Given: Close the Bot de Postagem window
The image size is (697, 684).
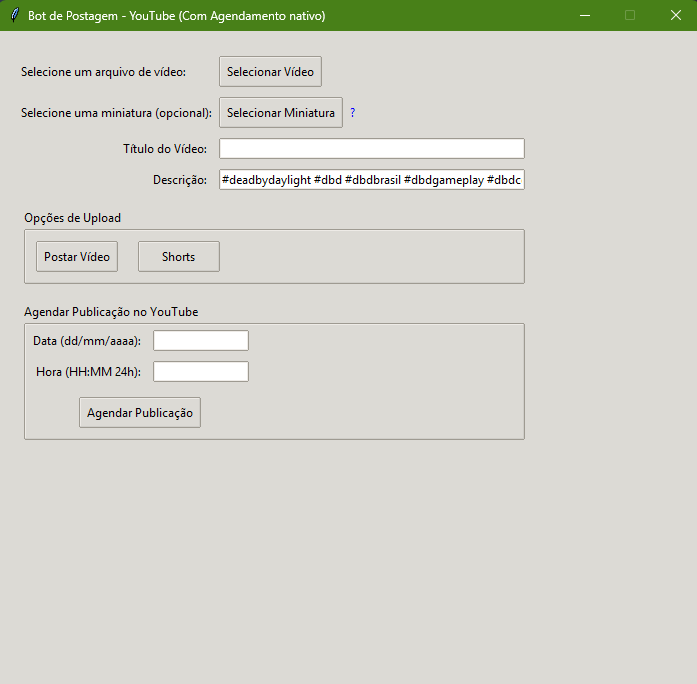Looking at the screenshot, I should coord(676,16).
